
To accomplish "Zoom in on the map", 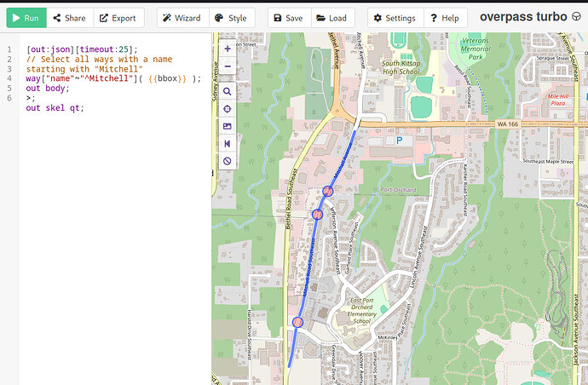I will [x=228, y=49].
